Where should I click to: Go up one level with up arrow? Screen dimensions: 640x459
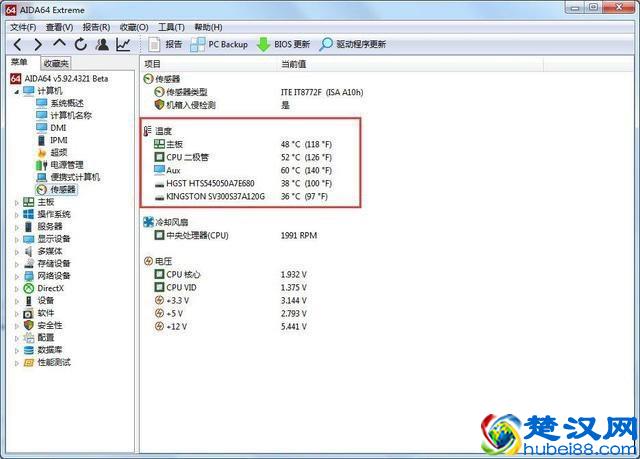click(60, 43)
